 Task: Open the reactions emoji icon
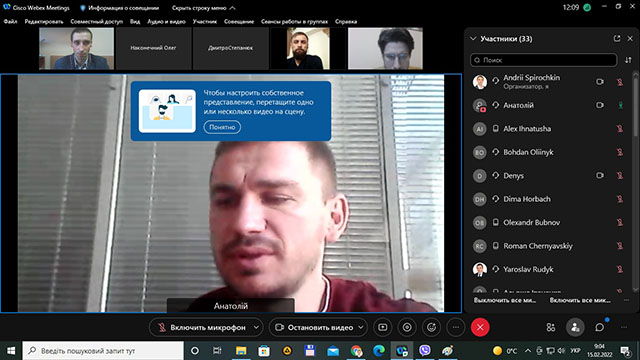pyautogui.click(x=431, y=327)
